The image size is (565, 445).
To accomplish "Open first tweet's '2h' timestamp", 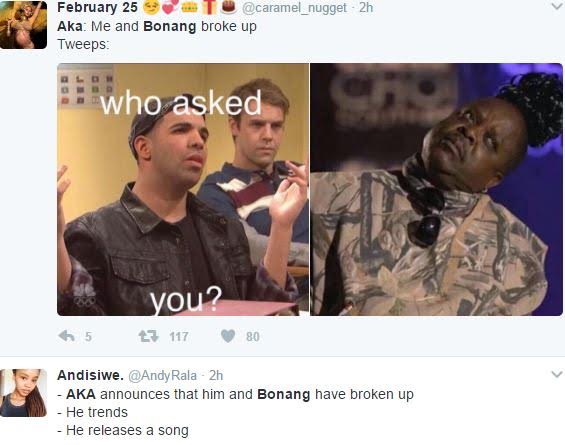I will coord(366,7).
